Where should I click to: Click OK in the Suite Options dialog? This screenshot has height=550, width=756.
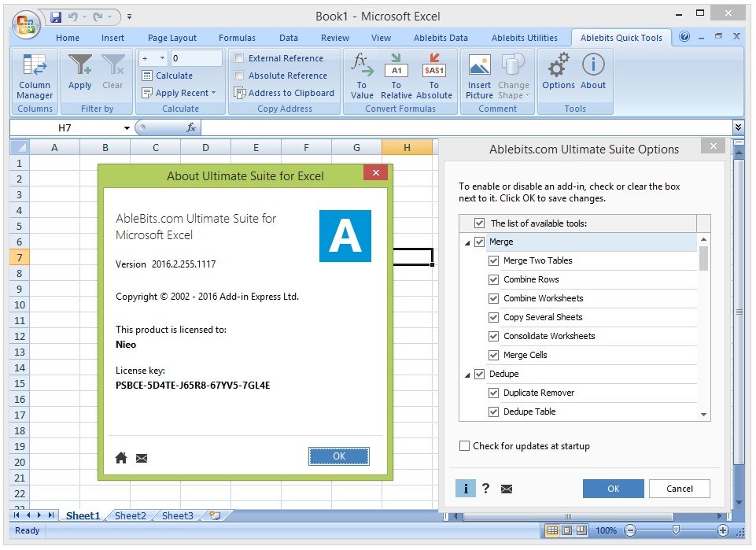614,489
